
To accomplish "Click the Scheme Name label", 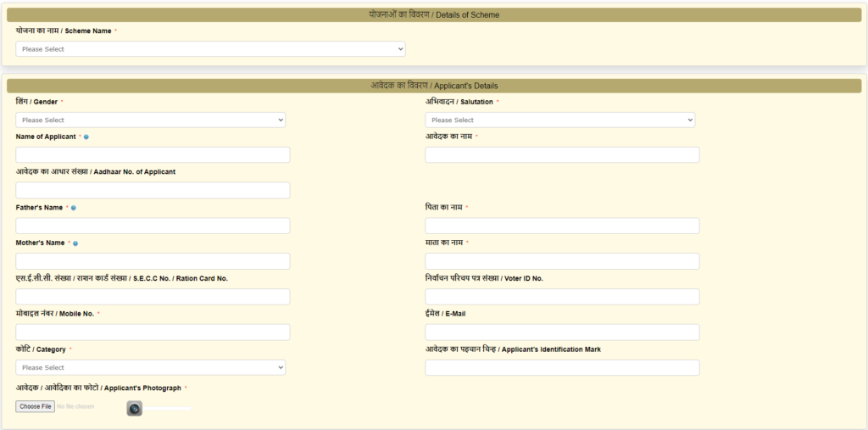I will tap(64, 31).
